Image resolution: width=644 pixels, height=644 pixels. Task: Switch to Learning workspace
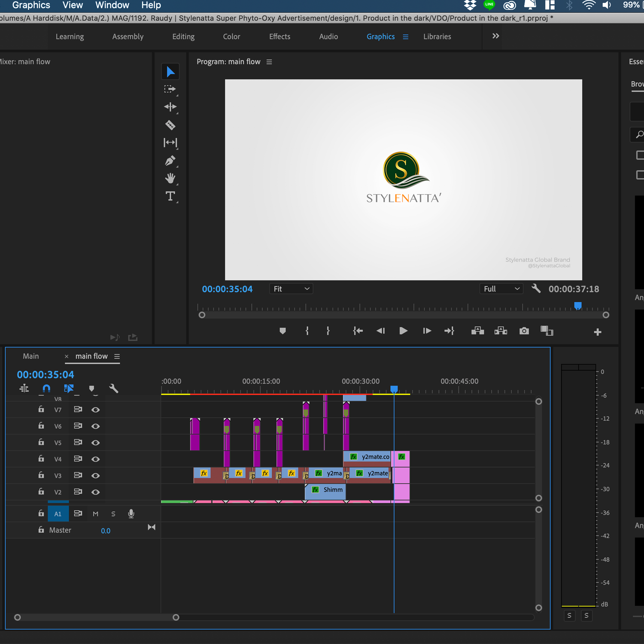click(x=70, y=37)
